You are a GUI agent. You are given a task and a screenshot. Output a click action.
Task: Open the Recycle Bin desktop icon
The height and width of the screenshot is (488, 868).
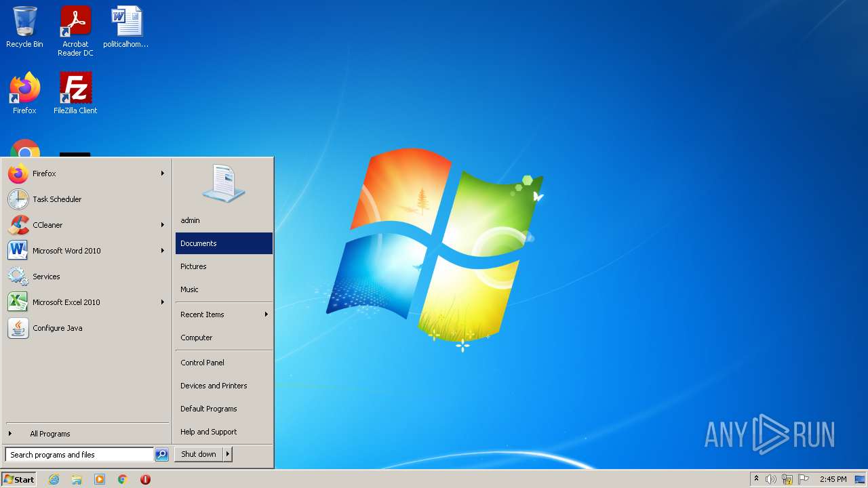pos(24,27)
